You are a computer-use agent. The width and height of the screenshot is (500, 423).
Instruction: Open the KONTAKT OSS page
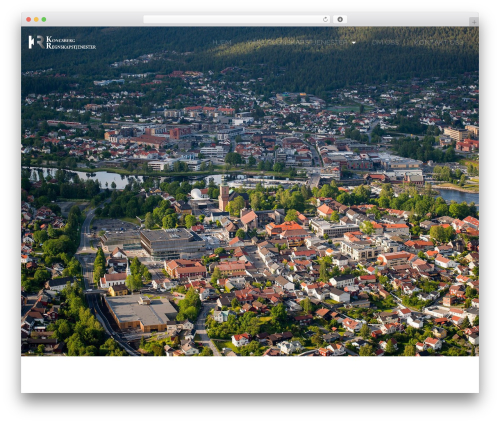[x=438, y=42]
